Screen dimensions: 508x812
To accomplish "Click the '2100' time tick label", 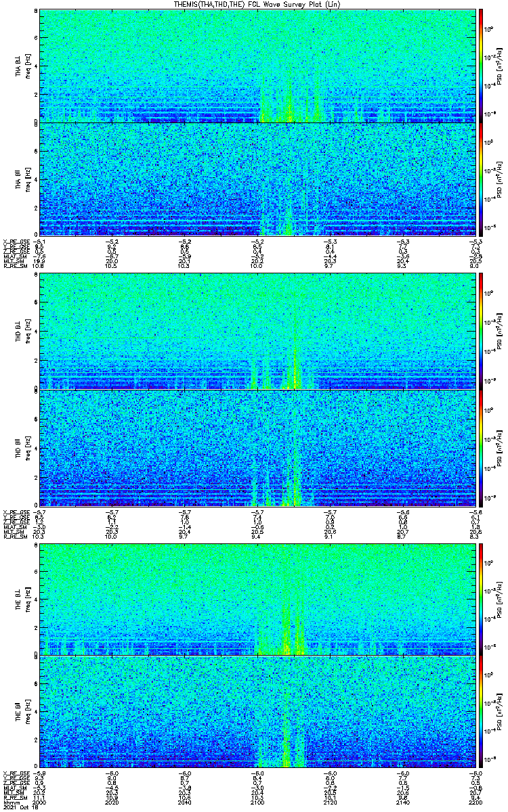I will click(x=257, y=803).
